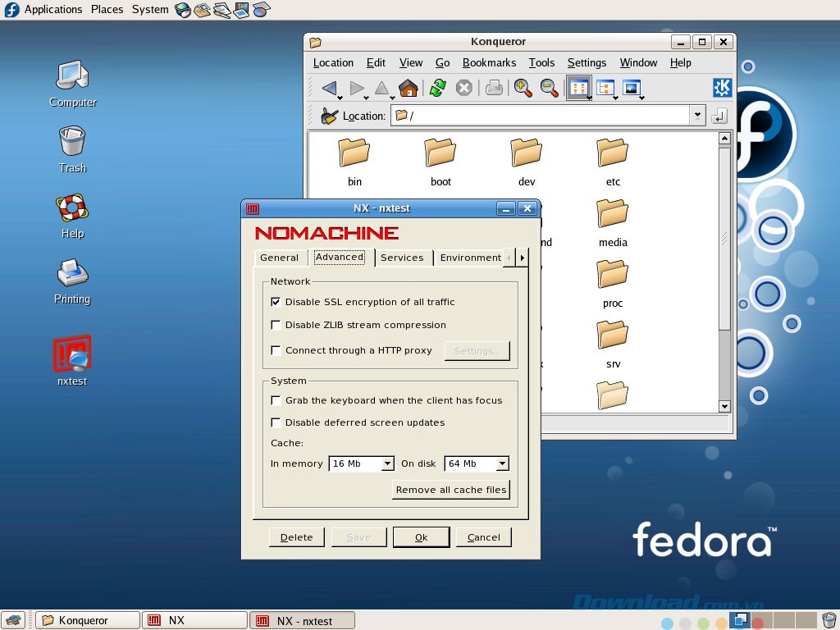840x630 pixels.
Task: Confirm settings with the Ok button
Action: click(x=421, y=536)
